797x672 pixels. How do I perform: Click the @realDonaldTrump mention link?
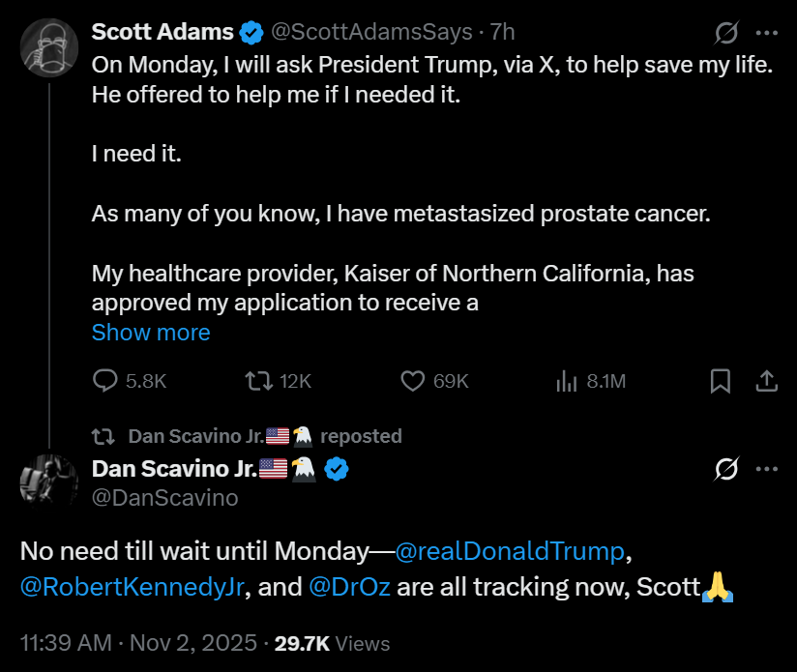(510, 551)
